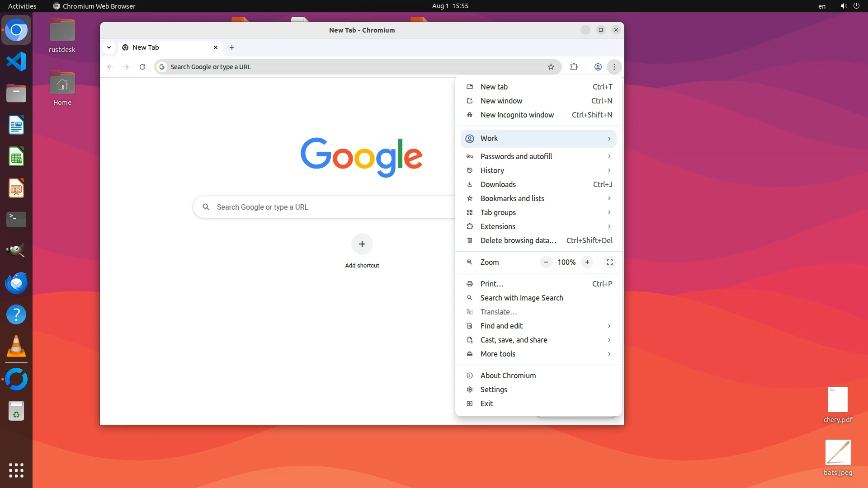Screen dimensions: 868x488
Task: Expand the More tools submenu
Action: [x=538, y=354]
